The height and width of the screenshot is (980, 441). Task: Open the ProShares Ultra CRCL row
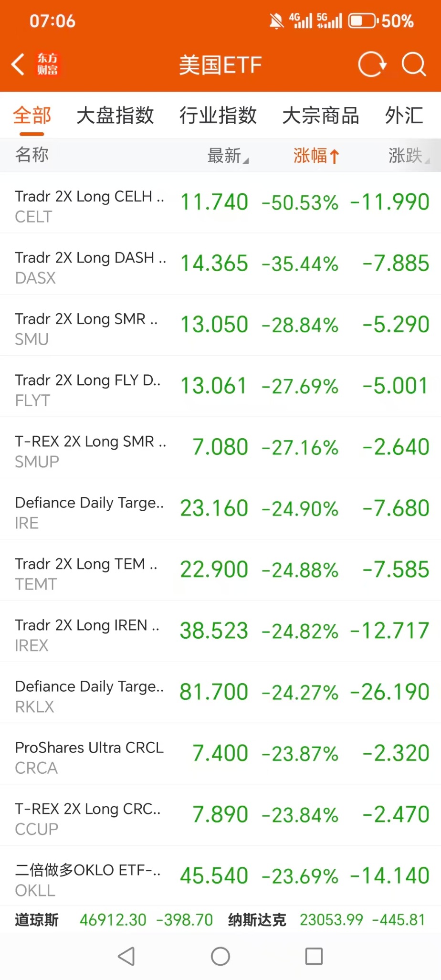220,754
